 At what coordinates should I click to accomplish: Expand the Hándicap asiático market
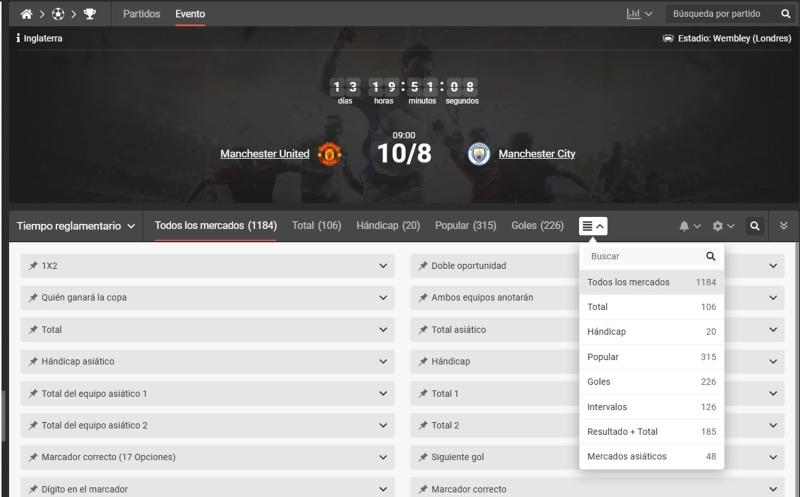click(x=207, y=361)
